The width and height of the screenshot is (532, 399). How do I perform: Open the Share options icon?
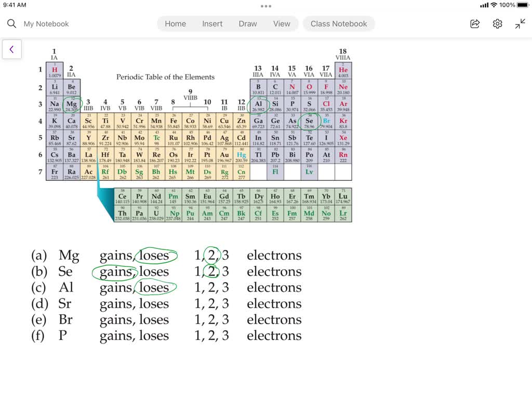[x=474, y=23]
